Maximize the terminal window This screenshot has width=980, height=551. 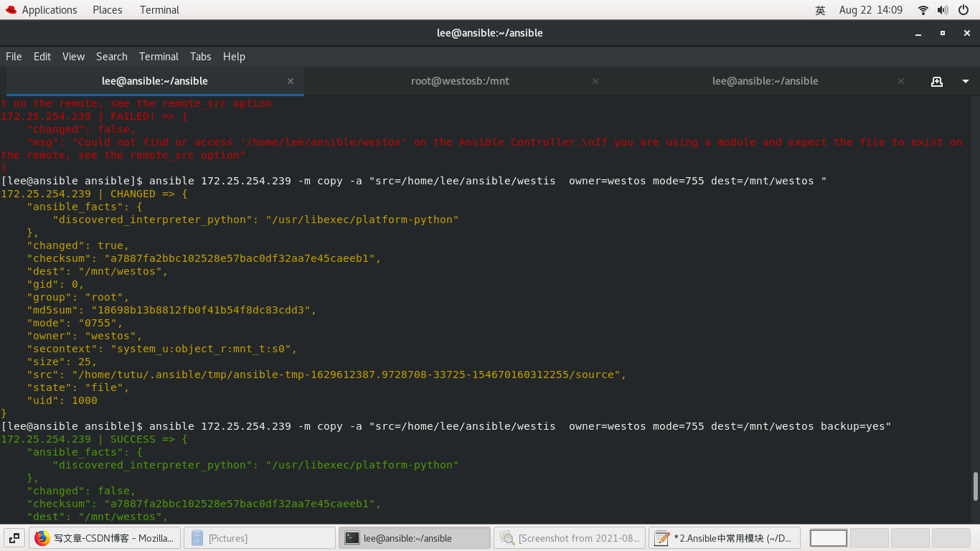pyautogui.click(x=943, y=33)
